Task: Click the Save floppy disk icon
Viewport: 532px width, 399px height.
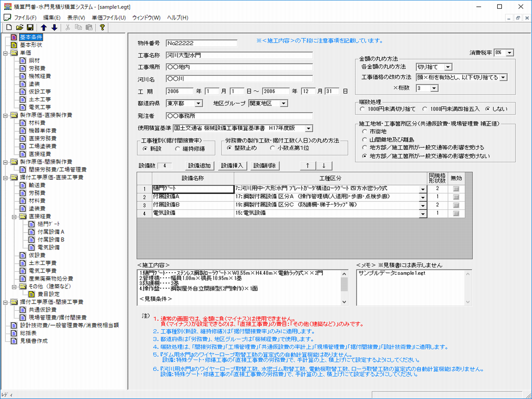Action: point(30,27)
